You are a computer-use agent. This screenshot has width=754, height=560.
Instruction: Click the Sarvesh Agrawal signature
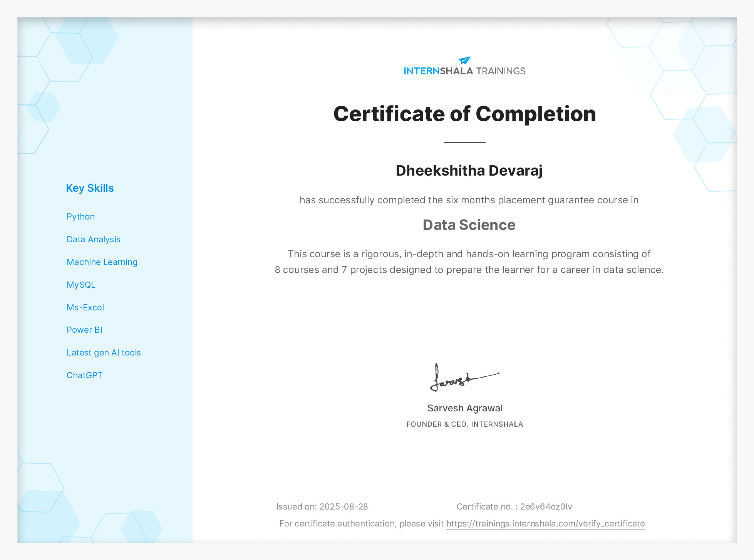(464, 377)
